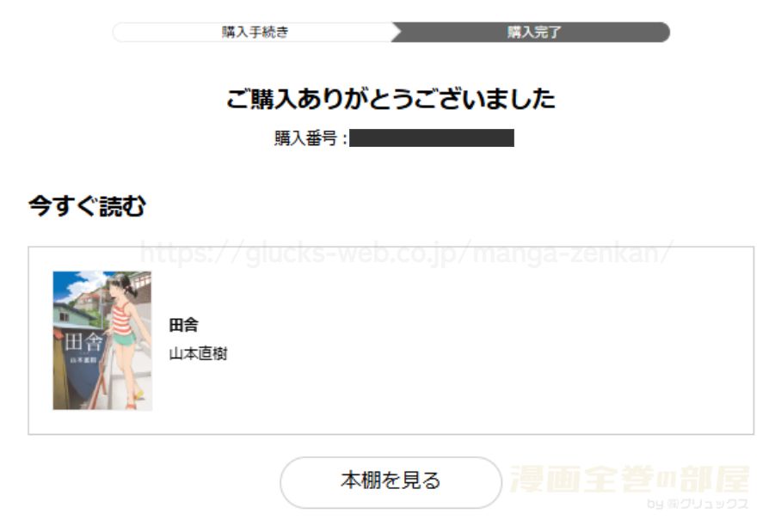Click the 購入番号 label
The width and height of the screenshot is (775, 532).
tap(306, 138)
